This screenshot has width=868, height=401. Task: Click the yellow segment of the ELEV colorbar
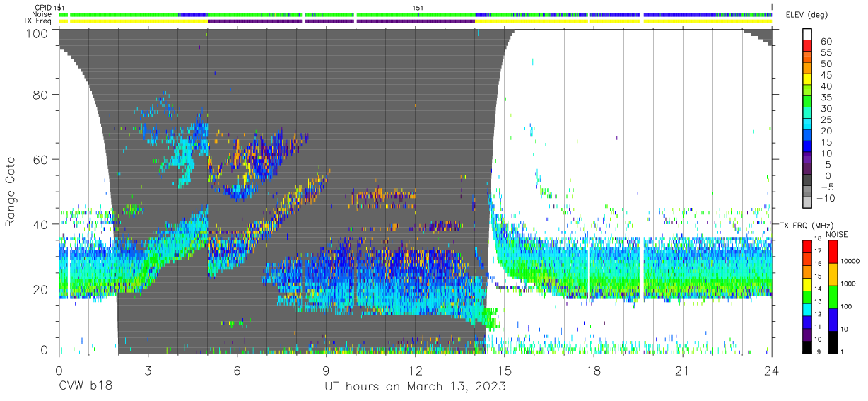(807, 80)
